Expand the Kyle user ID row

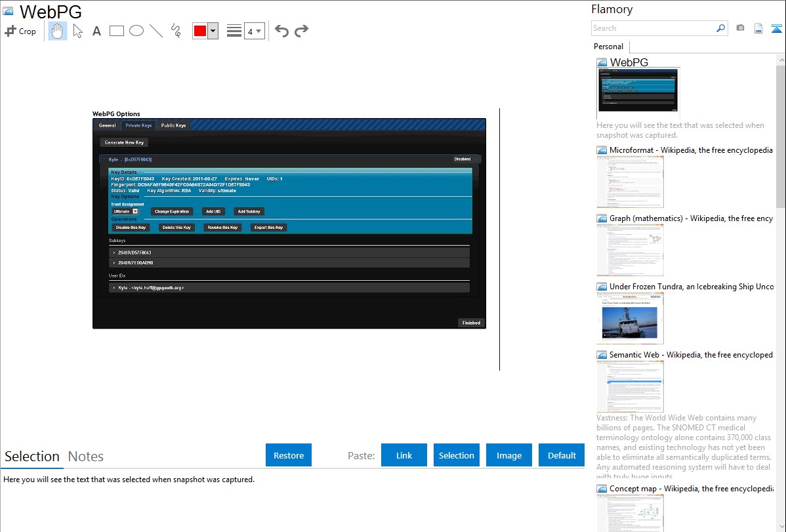coord(289,288)
